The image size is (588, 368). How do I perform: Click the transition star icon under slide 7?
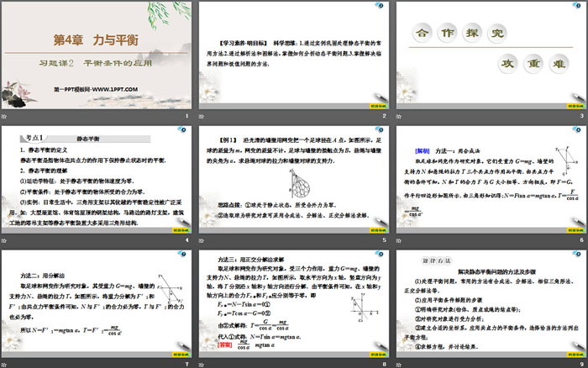click(x=6, y=363)
